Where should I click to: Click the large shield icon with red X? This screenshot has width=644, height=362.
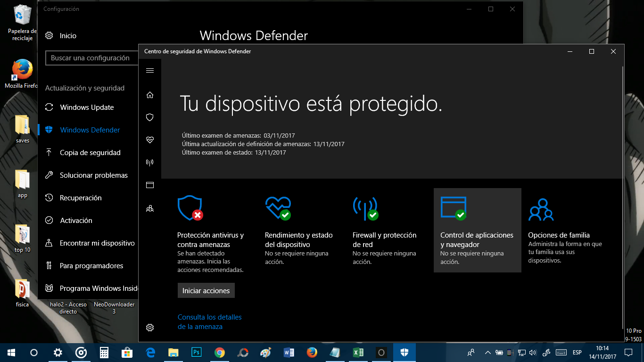(x=190, y=208)
